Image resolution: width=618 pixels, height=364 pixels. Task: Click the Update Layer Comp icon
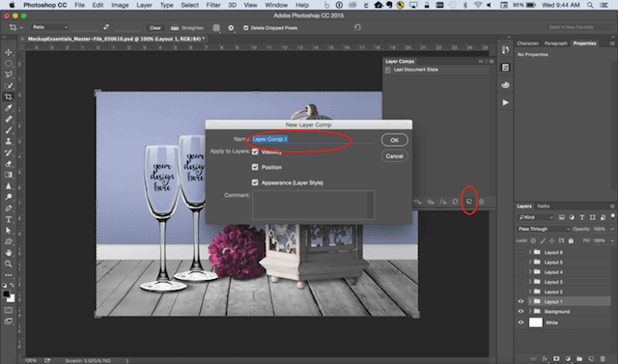(455, 201)
